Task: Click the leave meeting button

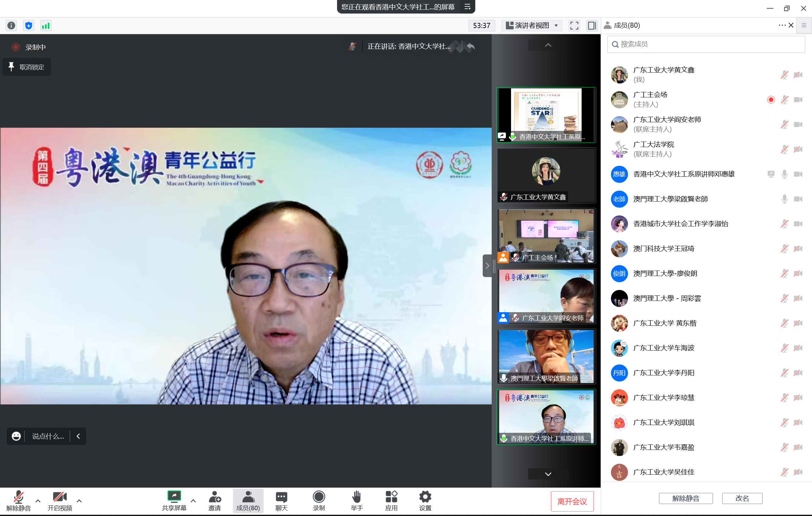Action: 572,501
